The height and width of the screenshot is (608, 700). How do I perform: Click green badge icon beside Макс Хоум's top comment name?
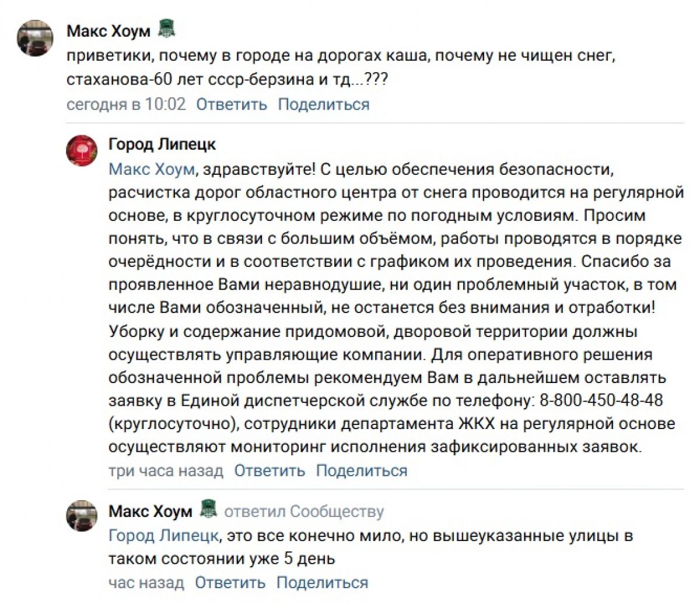coord(167,29)
